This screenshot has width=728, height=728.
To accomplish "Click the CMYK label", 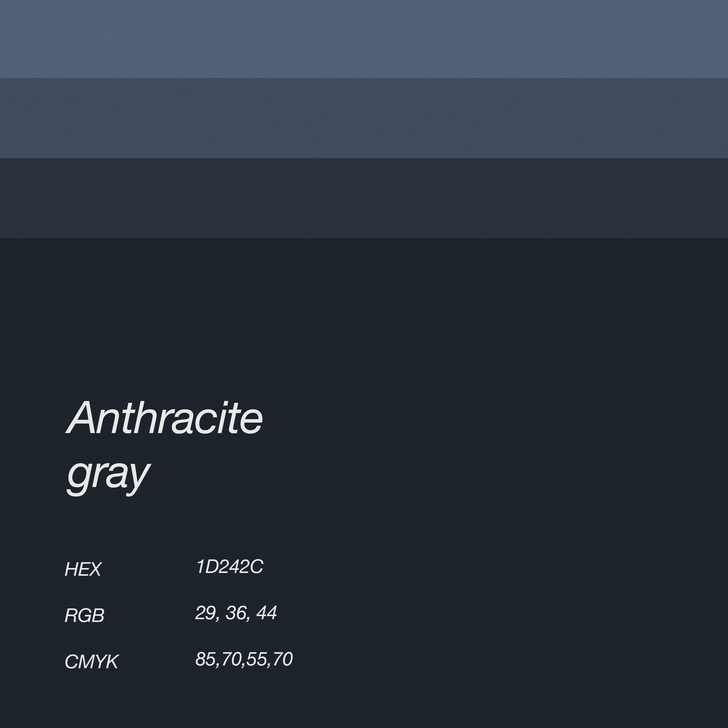I will click(92, 662).
